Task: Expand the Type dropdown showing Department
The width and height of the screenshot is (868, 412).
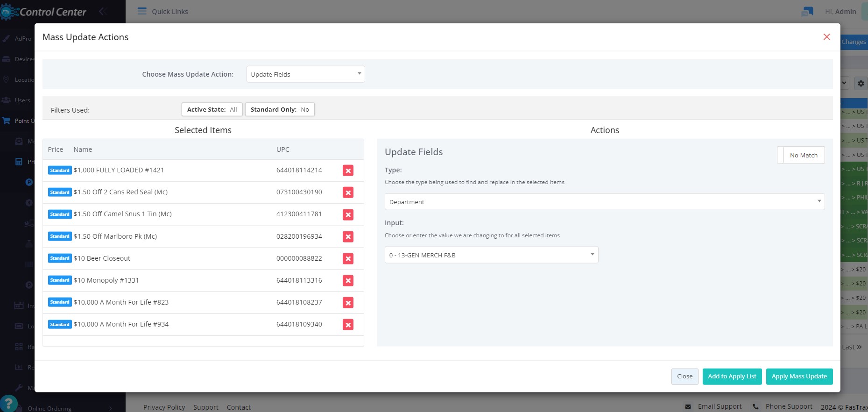Action: point(604,202)
